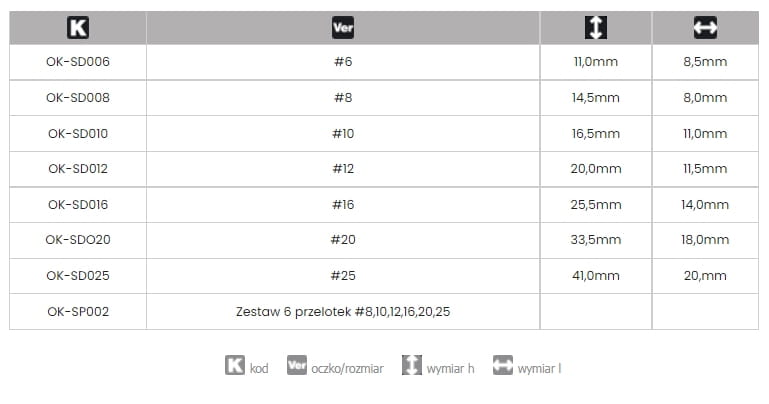Screen dimensions: 769x404
Task: Click the horizontal width arrow header icon
Action: coord(705,28)
